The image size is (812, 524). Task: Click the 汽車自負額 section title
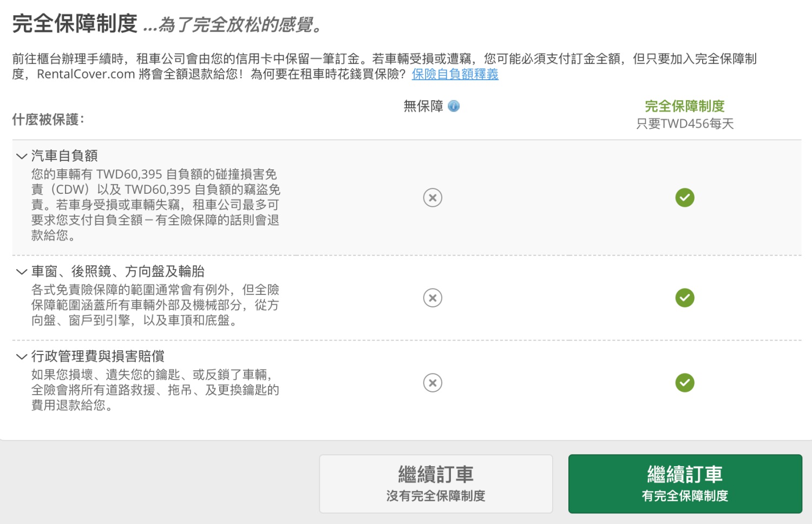(x=64, y=156)
